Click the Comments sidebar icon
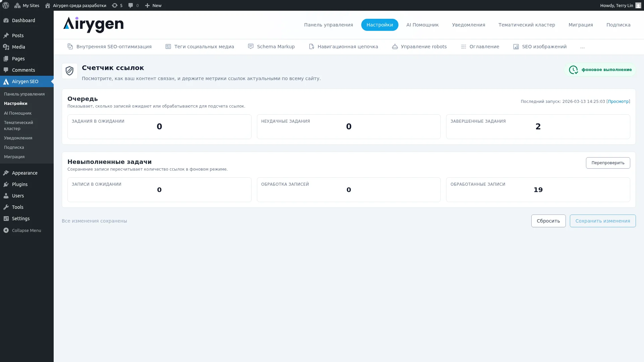 pyautogui.click(x=6, y=70)
